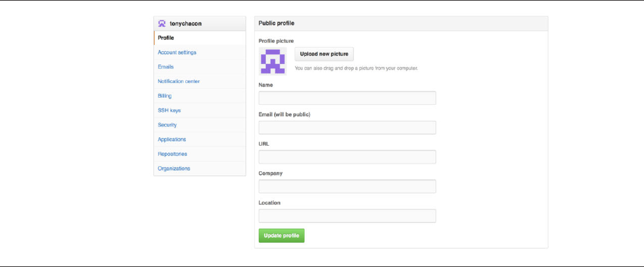Screen dimensions: 644x267
Task: Open the Organizations settings page
Action: (174, 169)
